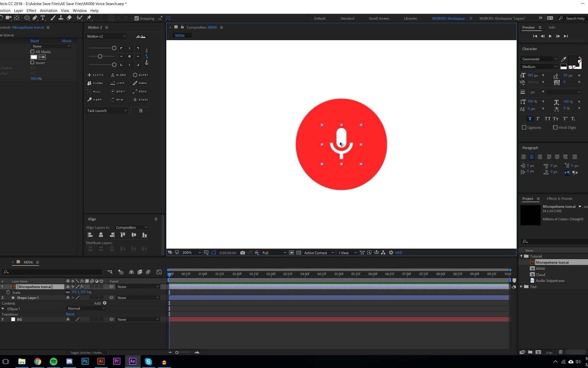588x368 pixels.
Task: Click the Motion 2 ROPE tool
Action: click(x=140, y=92)
